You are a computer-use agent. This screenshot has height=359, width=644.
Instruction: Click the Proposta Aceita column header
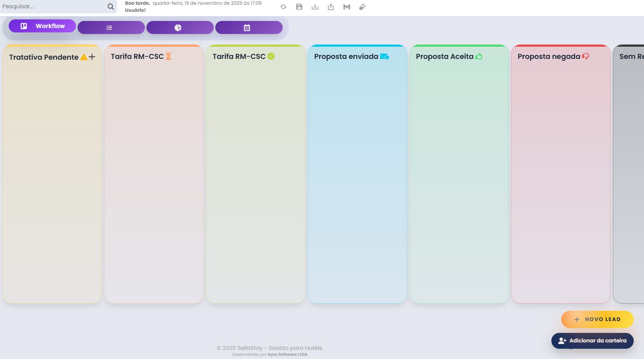coord(445,57)
